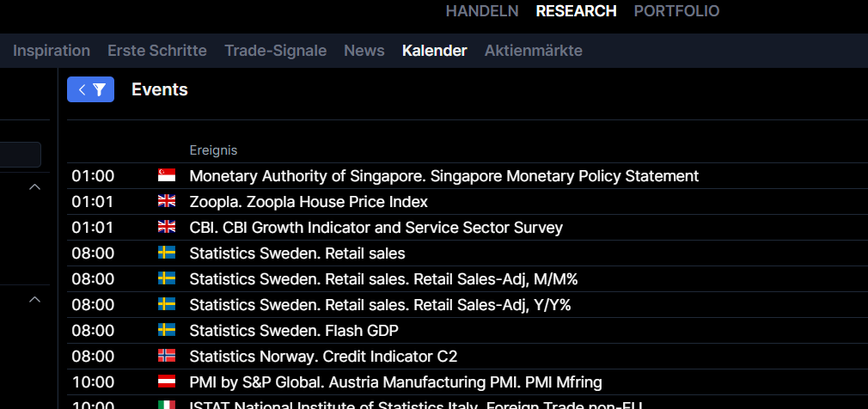This screenshot has height=409, width=868.
Task: Collapse the upper left sidebar section chevron
Action: (35, 187)
